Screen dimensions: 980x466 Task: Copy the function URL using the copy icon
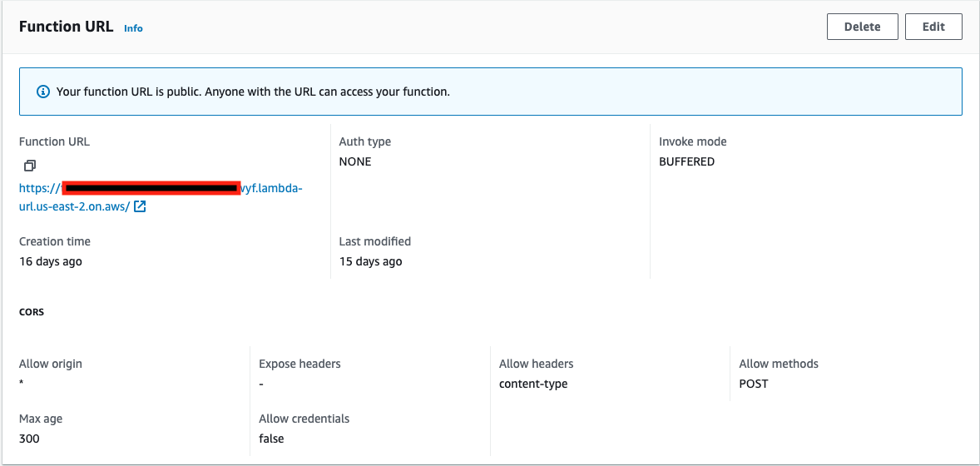click(30, 166)
